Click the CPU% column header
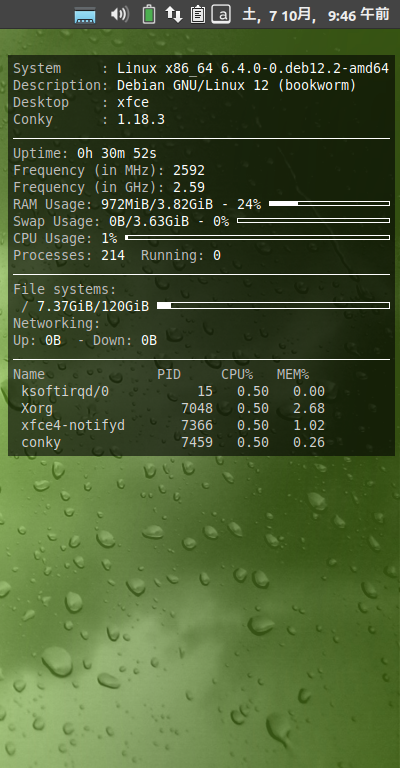 237,375
